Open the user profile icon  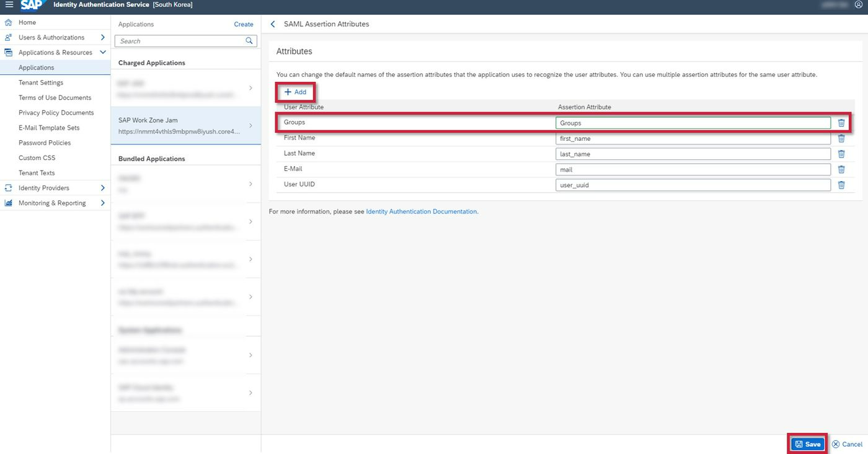click(858, 4)
